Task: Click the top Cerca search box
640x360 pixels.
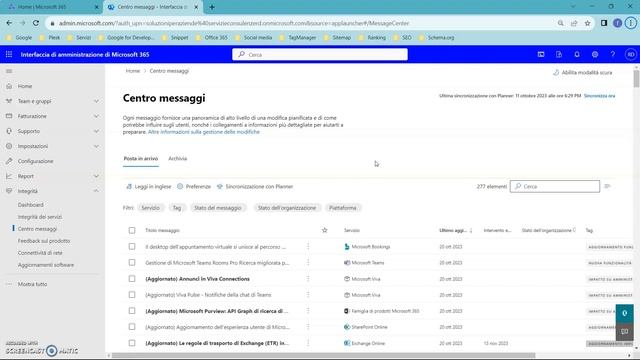Action: (x=320, y=54)
